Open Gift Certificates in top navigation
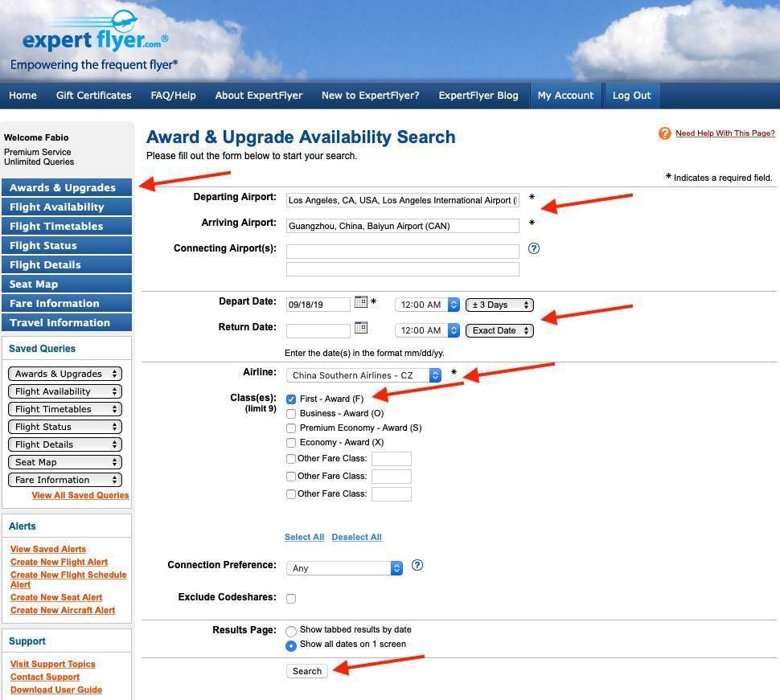Screen dimensions: 780x700 (93, 96)
